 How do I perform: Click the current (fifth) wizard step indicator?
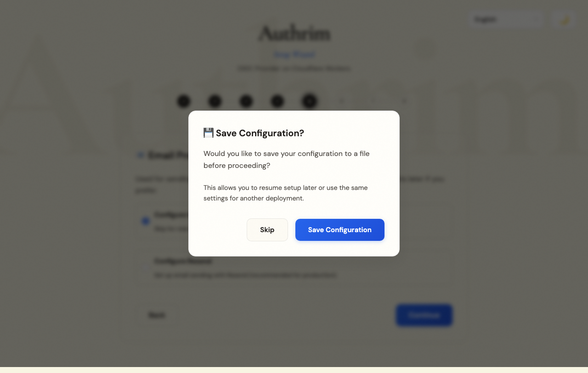coord(309,101)
